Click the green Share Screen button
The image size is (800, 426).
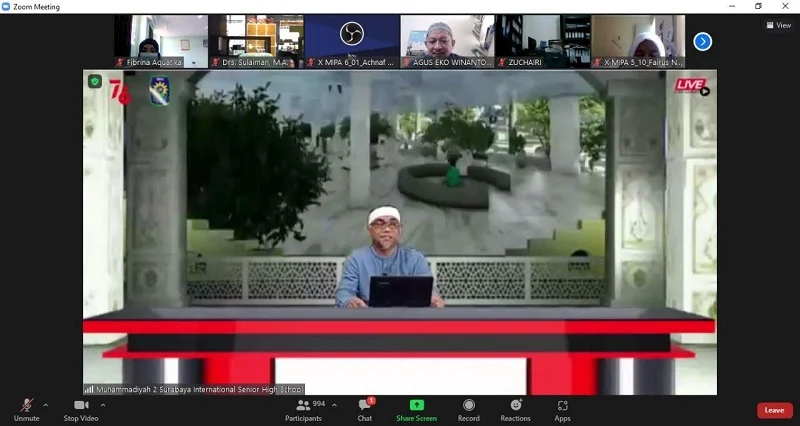416,410
